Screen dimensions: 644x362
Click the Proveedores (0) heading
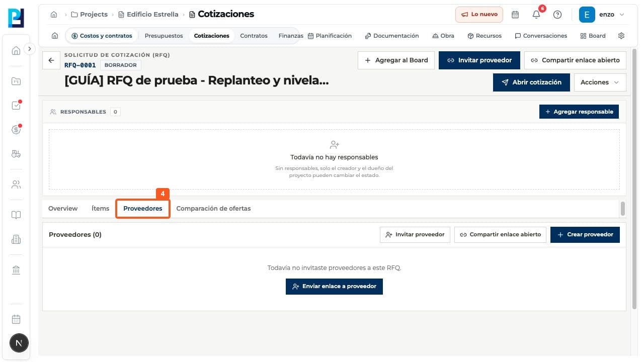point(75,234)
